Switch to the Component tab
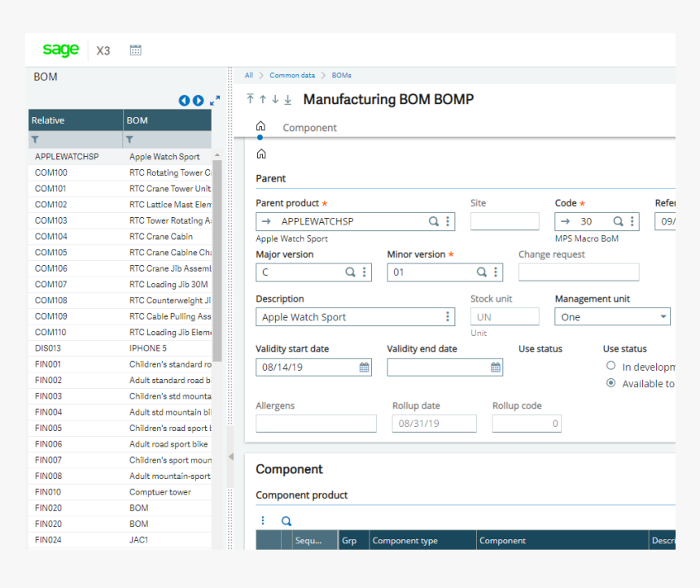This screenshot has height=588, width=700. pos(309,128)
